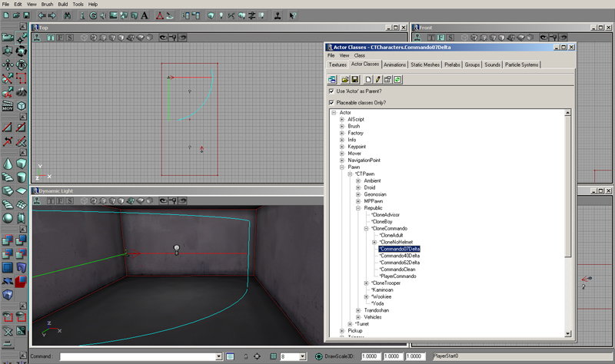The image size is (615, 364).
Task: Toggle the 'Placeable classes Only?' checkbox
Action: pyautogui.click(x=331, y=103)
